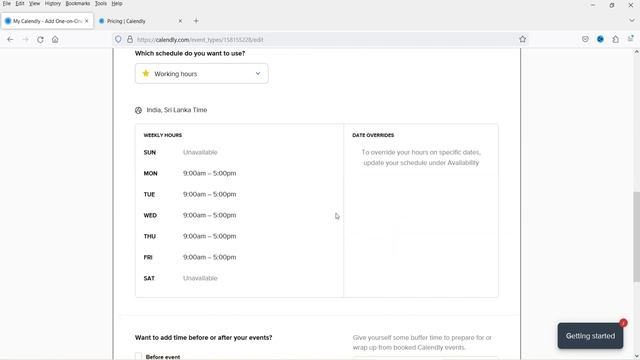Click the forward navigation arrow
640x360 pixels.
(25, 40)
